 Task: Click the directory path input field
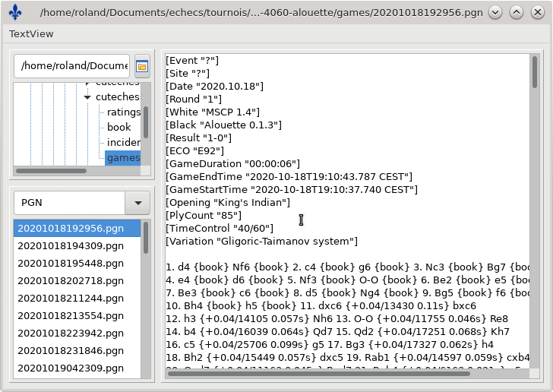(x=72, y=67)
